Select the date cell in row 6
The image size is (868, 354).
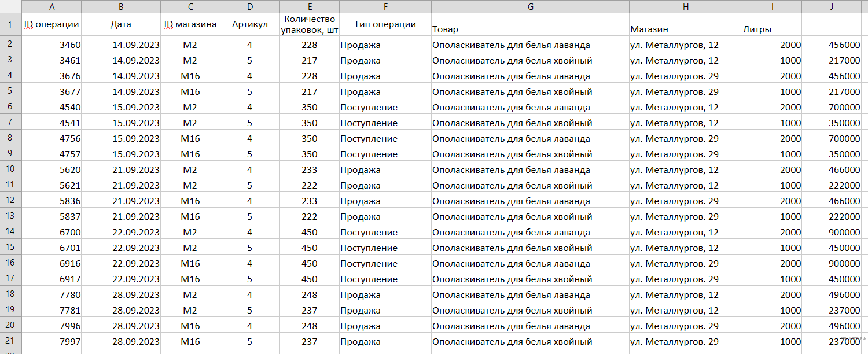click(x=121, y=108)
